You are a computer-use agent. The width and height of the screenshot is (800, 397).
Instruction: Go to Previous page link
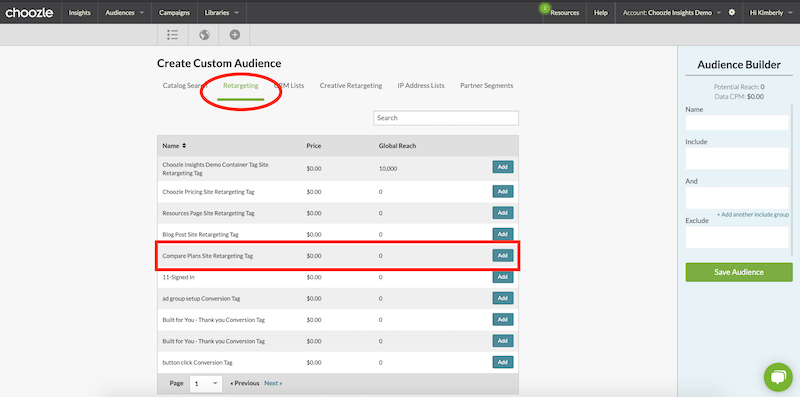244,383
